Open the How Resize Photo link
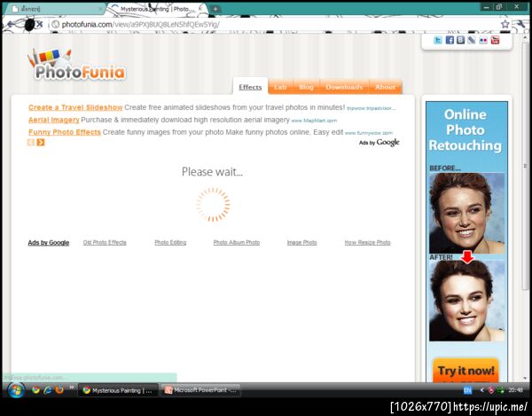The width and height of the screenshot is (532, 416). (367, 243)
